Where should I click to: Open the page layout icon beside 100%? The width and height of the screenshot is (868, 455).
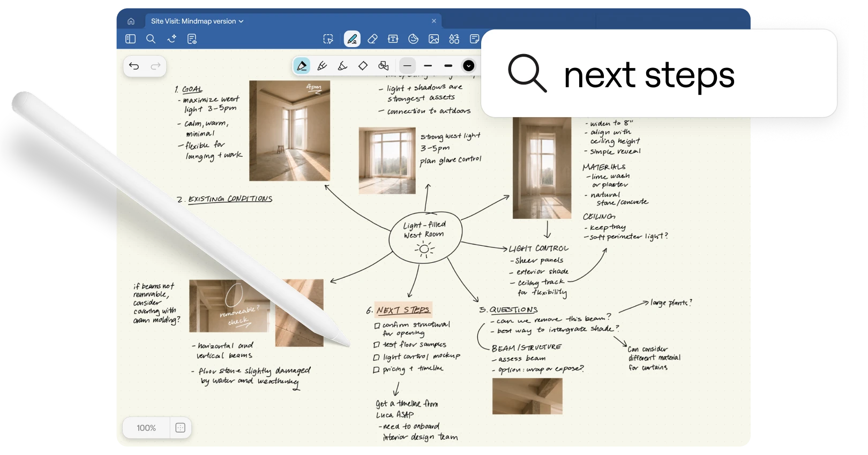click(x=181, y=428)
